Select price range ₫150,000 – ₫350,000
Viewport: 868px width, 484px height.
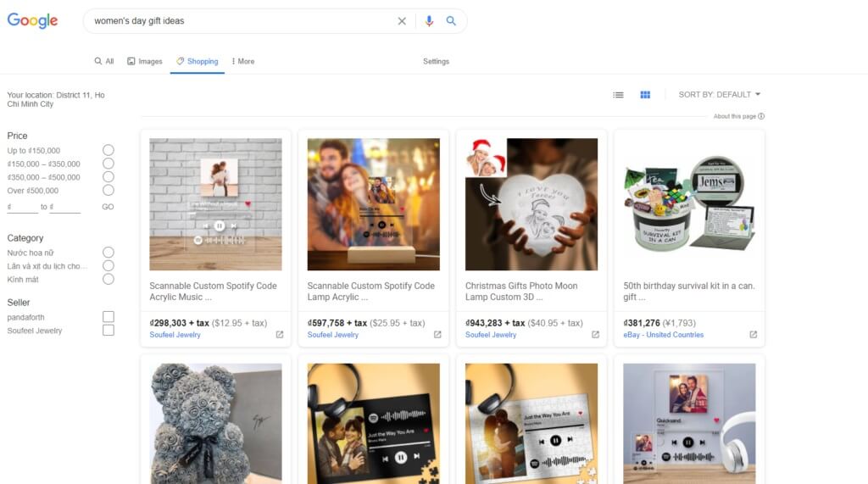pos(108,164)
